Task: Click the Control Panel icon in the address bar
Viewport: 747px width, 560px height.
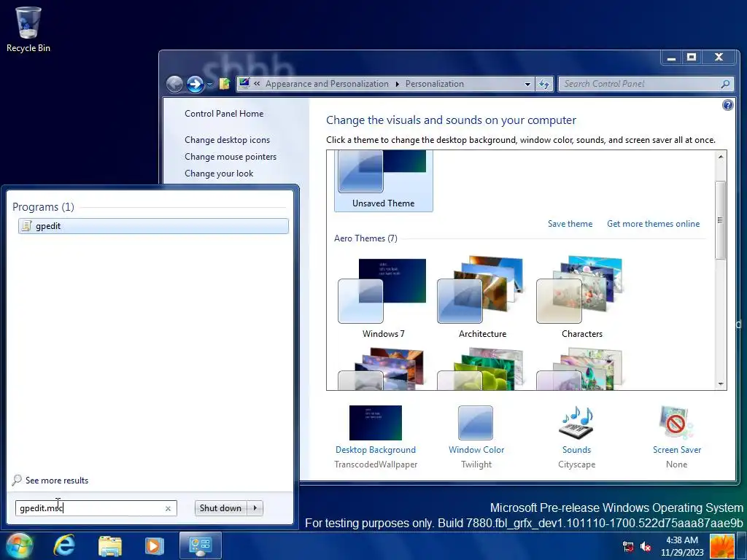Action: 244,83
